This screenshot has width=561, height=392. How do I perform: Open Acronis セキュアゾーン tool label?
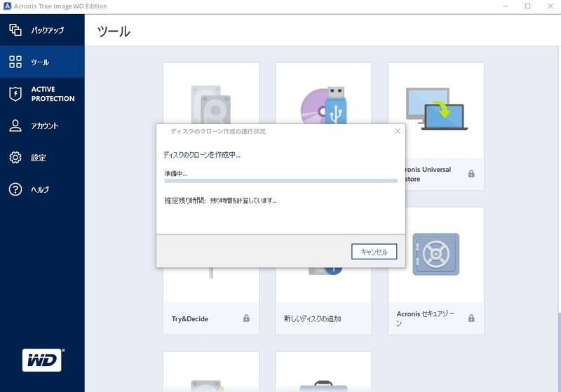point(426,318)
